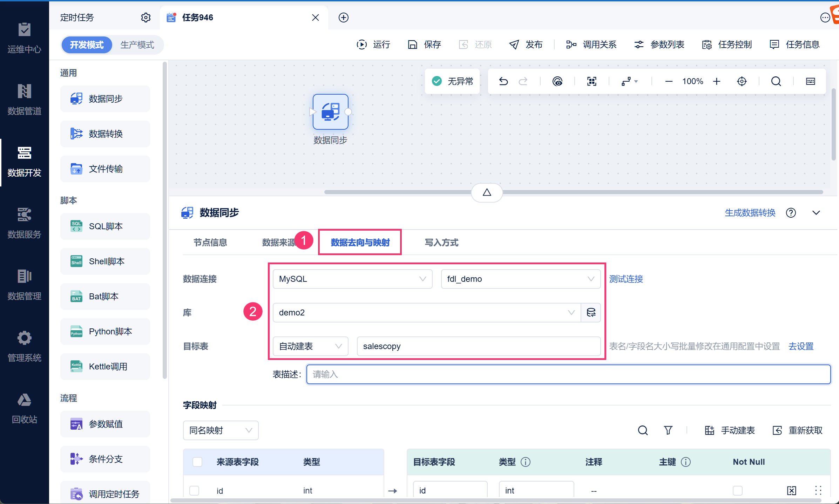This screenshot has height=504, width=839.
Task: Open the MySQL data connection dropdown
Action: pyautogui.click(x=352, y=279)
